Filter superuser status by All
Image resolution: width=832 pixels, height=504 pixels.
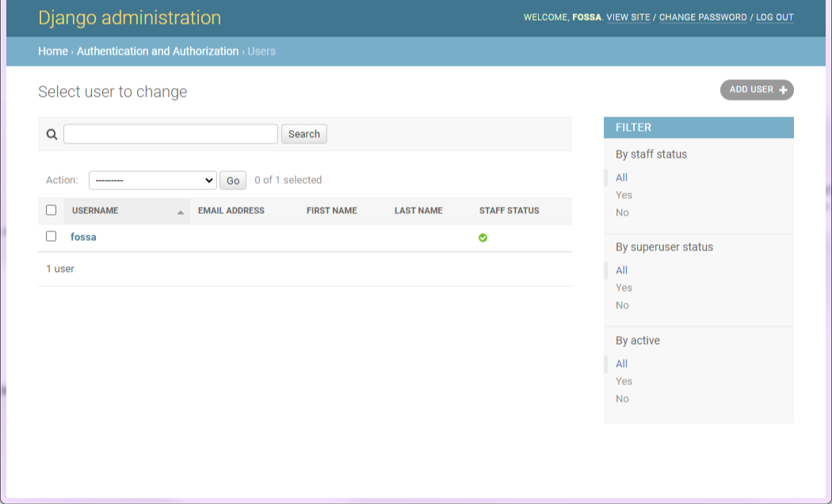tap(621, 270)
